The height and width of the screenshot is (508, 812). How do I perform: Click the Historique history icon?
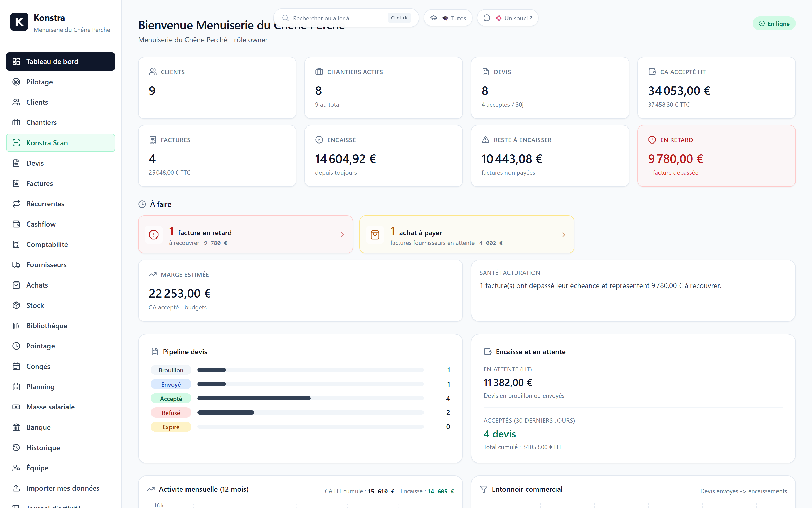pos(16,448)
